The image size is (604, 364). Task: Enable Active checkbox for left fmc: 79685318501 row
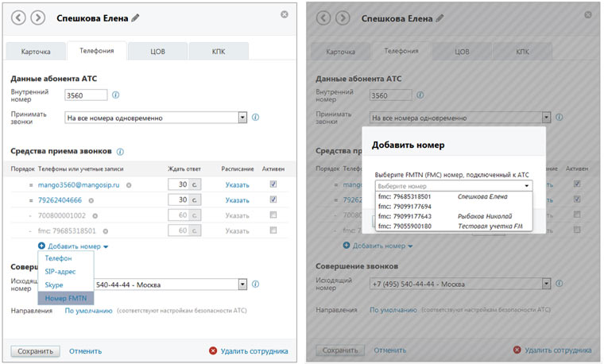click(273, 230)
